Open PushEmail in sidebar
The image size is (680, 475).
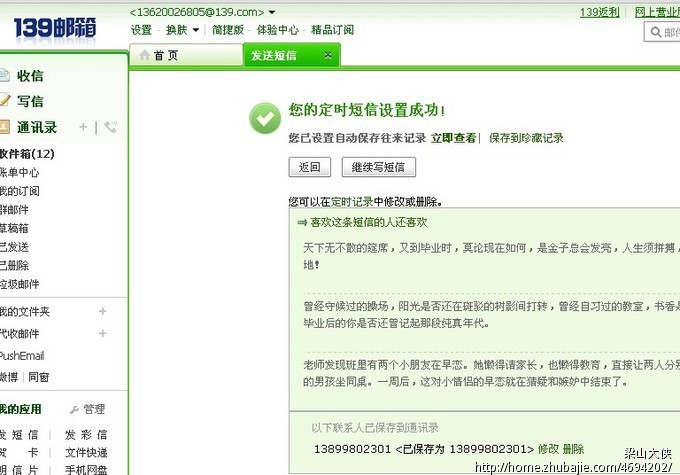coord(22,356)
